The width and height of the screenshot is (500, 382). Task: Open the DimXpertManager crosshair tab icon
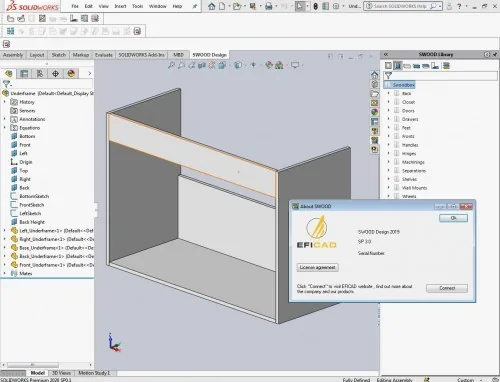pyautogui.click(x=55, y=73)
